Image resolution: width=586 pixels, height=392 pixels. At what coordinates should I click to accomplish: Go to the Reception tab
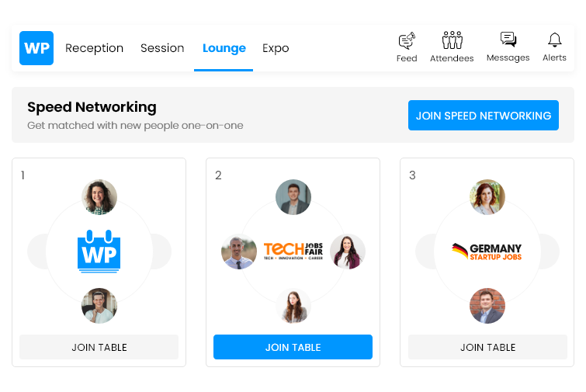click(94, 48)
